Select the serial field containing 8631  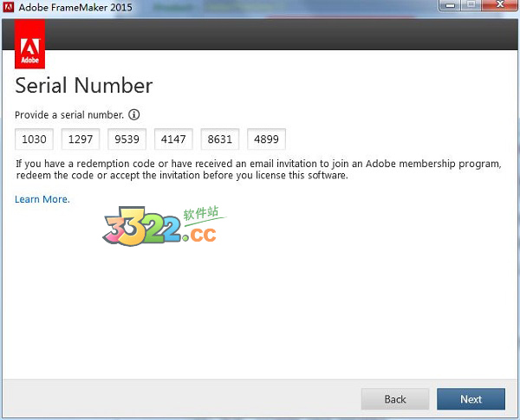point(220,139)
